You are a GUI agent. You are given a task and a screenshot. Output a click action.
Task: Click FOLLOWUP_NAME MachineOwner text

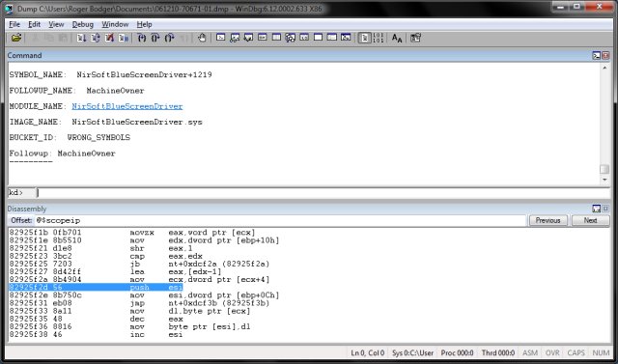point(76,91)
